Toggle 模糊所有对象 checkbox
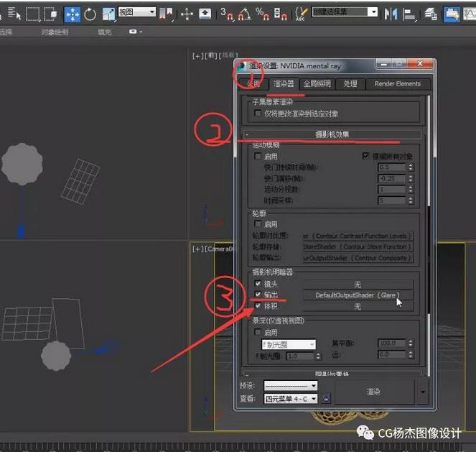 pos(365,156)
